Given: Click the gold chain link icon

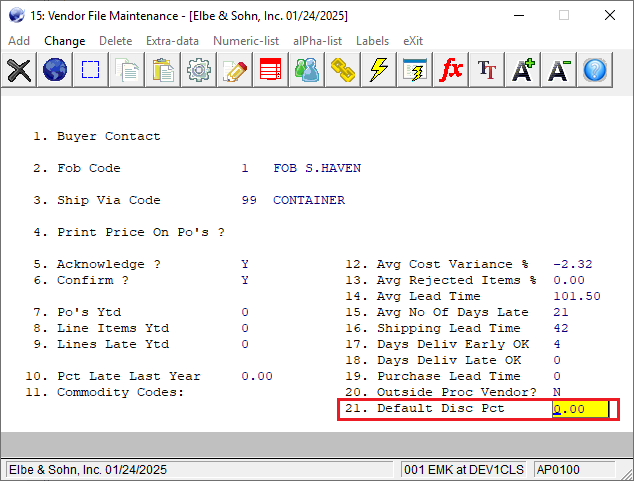Looking at the screenshot, I should click(x=343, y=70).
